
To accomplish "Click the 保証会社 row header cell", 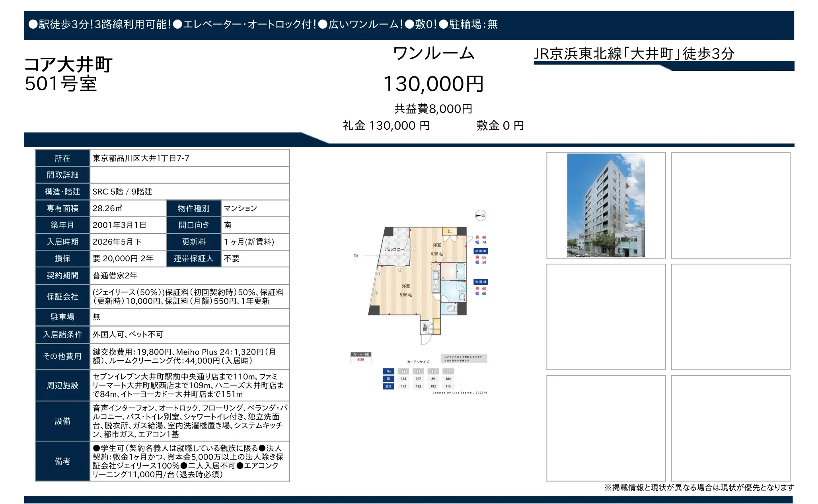I will pyautogui.click(x=62, y=296).
